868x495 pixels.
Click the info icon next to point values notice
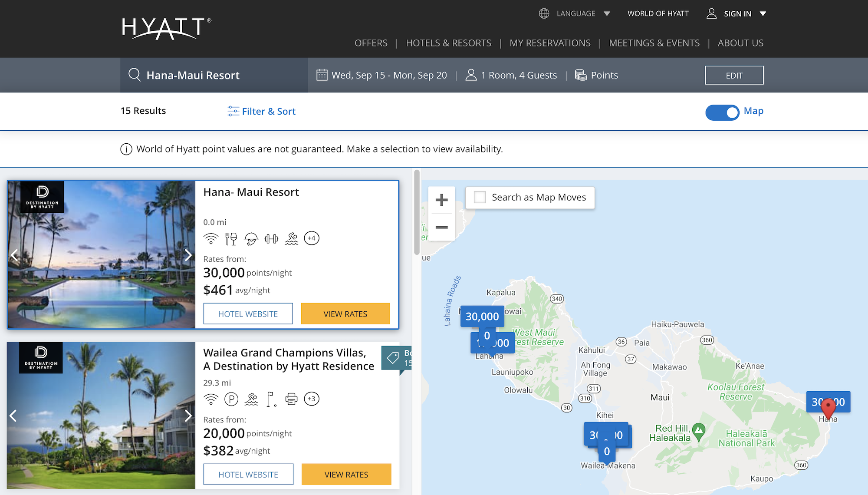[x=126, y=149]
